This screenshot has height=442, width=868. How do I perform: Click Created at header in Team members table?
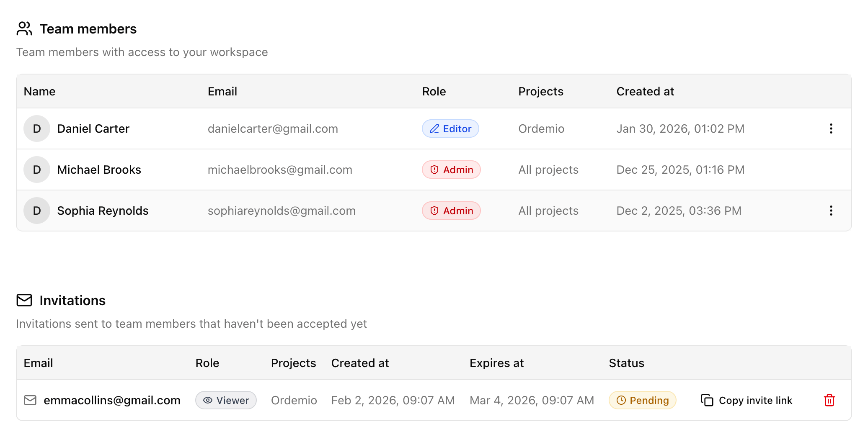point(645,91)
